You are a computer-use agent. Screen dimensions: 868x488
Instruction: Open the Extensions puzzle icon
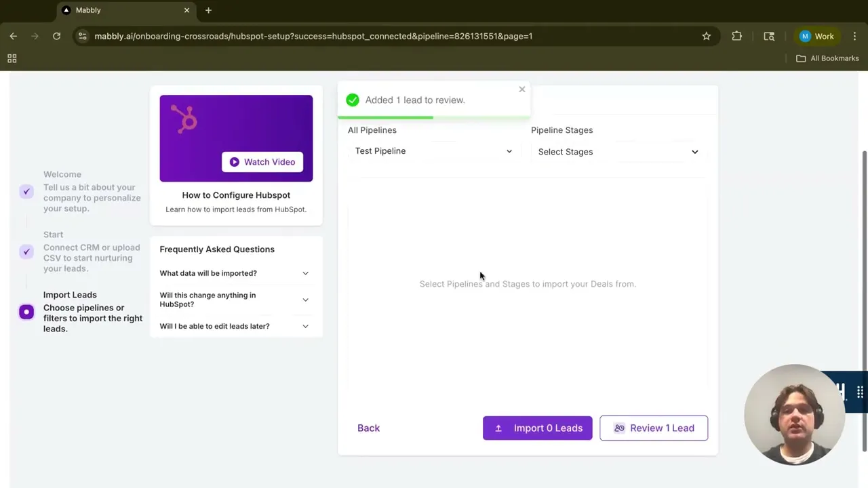pyautogui.click(x=737, y=36)
